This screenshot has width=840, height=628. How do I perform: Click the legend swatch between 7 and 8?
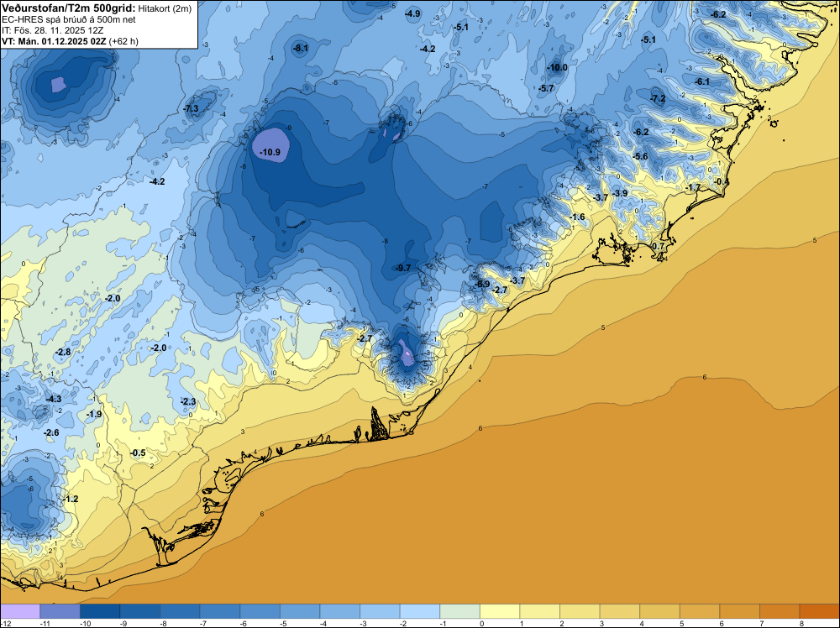780,611
